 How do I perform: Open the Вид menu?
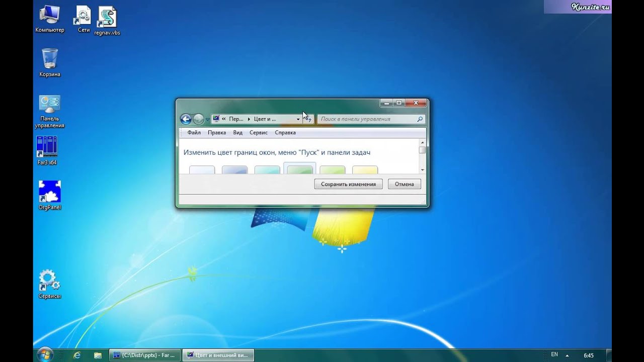click(x=238, y=133)
